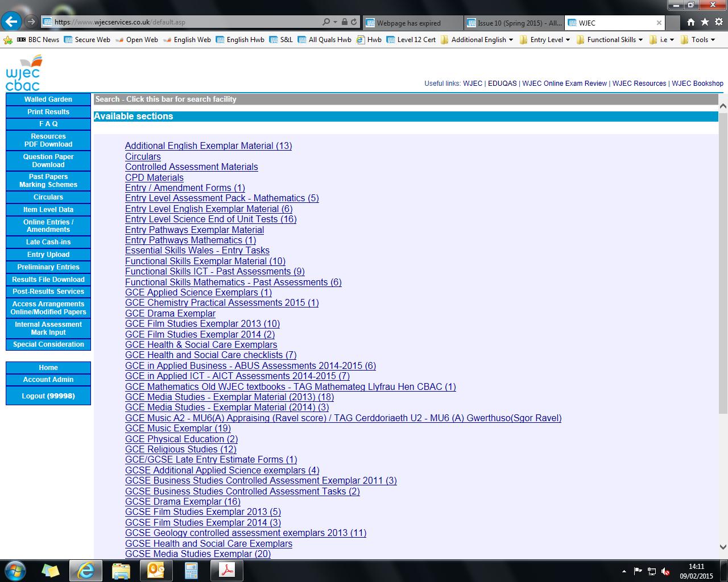Open the Level 12 Cert favorite
The width and height of the screenshot is (728, 582).
click(x=411, y=40)
